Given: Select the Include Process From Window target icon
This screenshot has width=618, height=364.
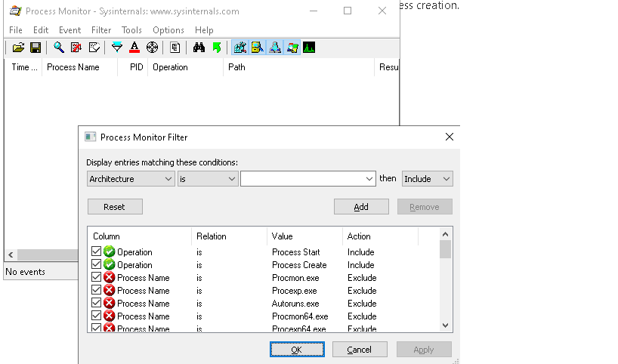Looking at the screenshot, I should [x=152, y=48].
